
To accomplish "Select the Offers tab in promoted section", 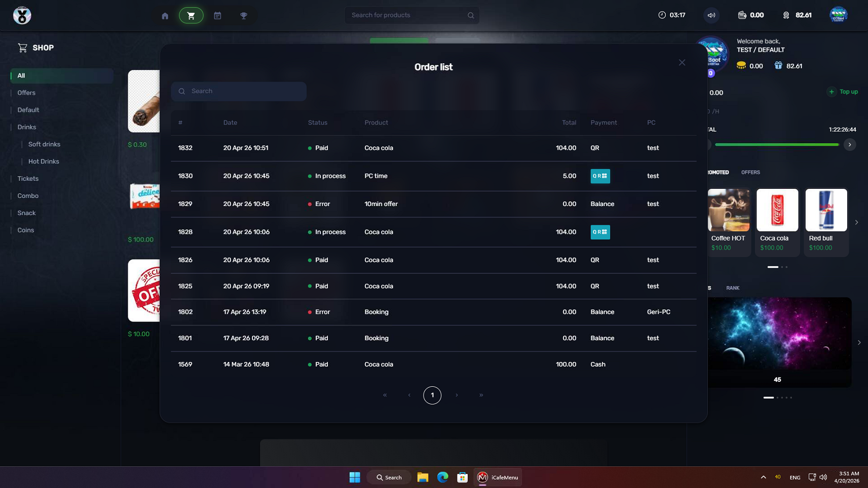I will pos(750,173).
